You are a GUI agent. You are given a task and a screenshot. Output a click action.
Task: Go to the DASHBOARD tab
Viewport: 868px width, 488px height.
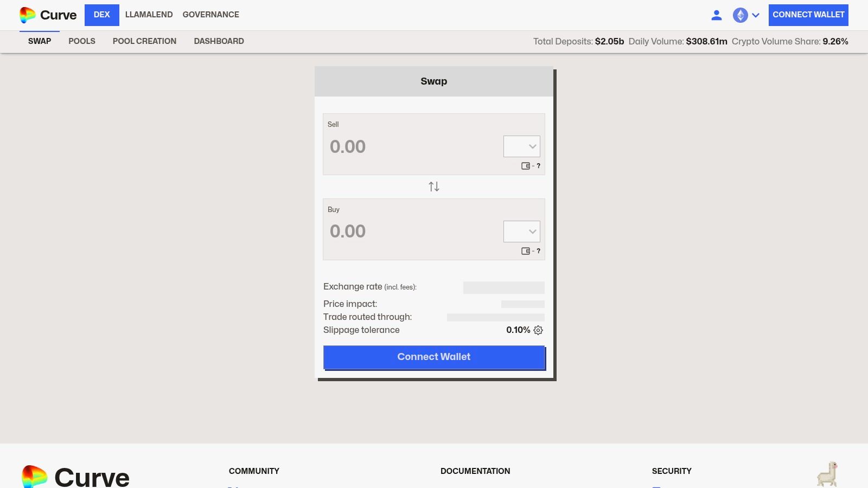pos(219,41)
